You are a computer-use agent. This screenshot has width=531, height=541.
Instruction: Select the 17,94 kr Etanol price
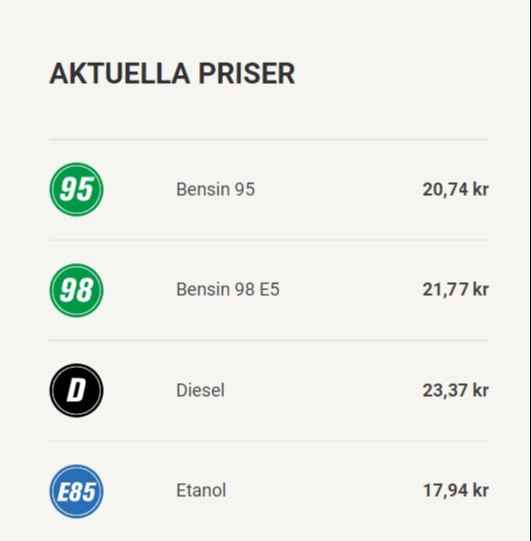[x=455, y=490]
